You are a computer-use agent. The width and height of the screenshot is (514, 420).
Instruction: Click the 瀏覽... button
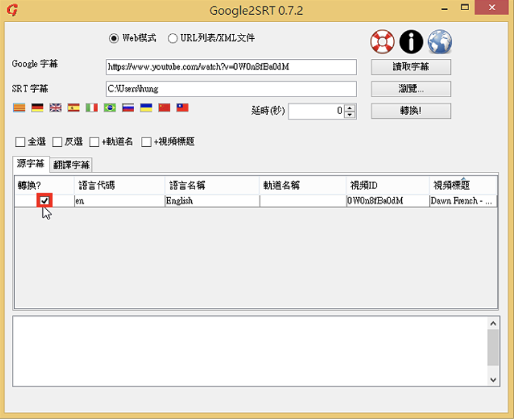coord(411,89)
